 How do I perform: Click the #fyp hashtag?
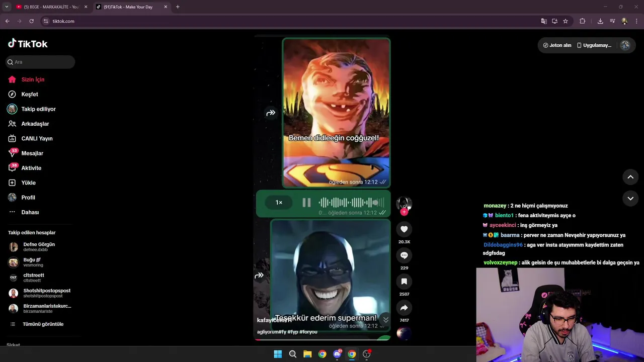point(293,332)
